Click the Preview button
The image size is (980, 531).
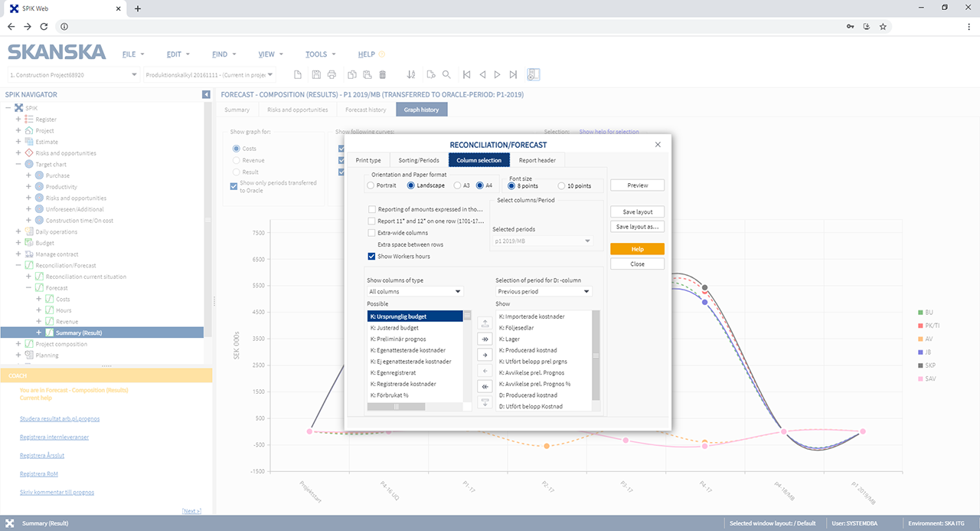tap(637, 185)
